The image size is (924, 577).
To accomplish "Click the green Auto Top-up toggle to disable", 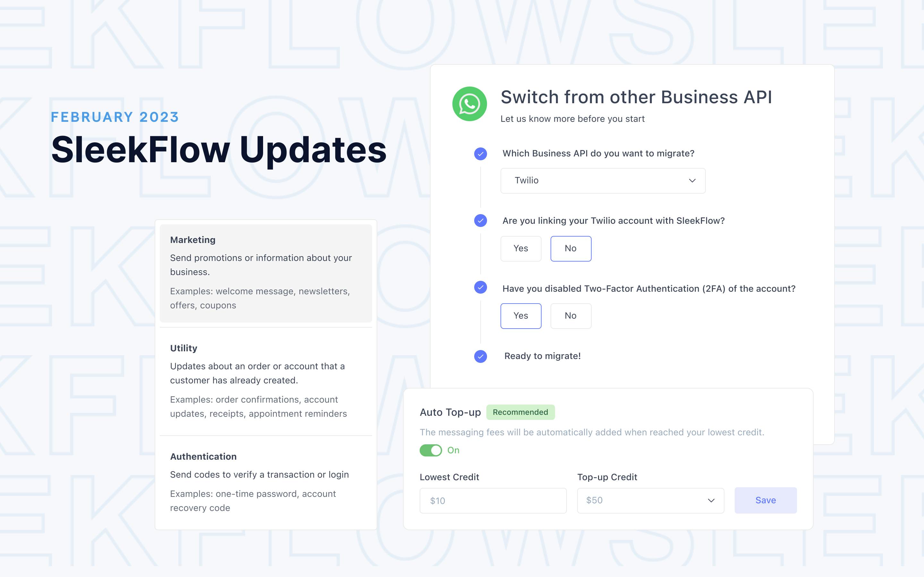I will click(x=431, y=451).
